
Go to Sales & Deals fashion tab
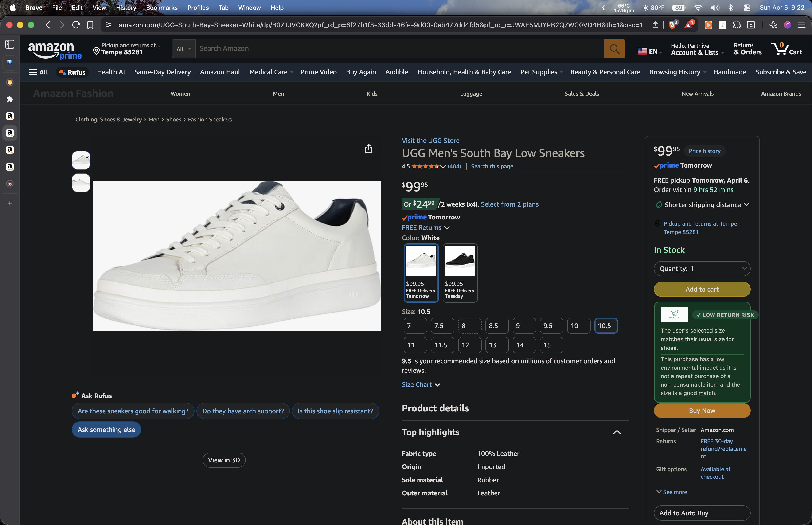click(581, 94)
